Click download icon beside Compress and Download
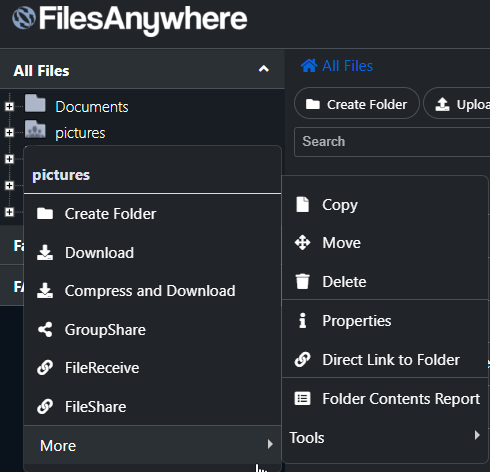 click(x=45, y=291)
